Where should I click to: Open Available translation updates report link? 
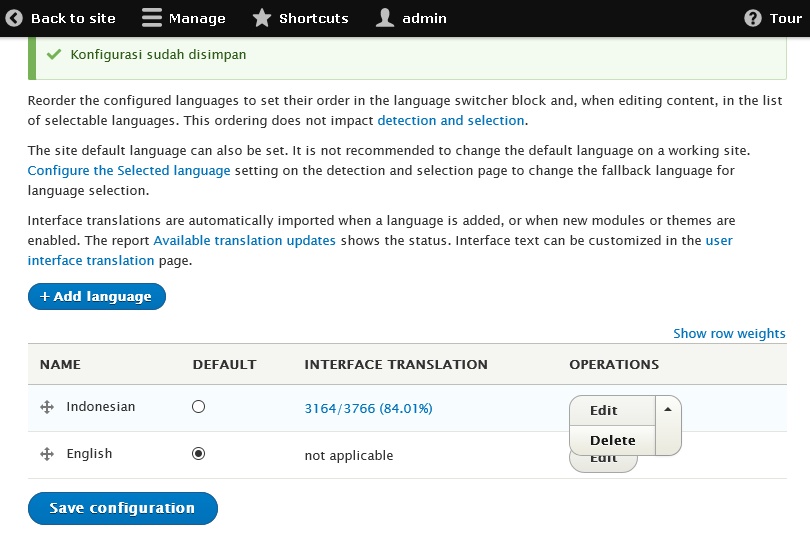pyautogui.click(x=244, y=240)
